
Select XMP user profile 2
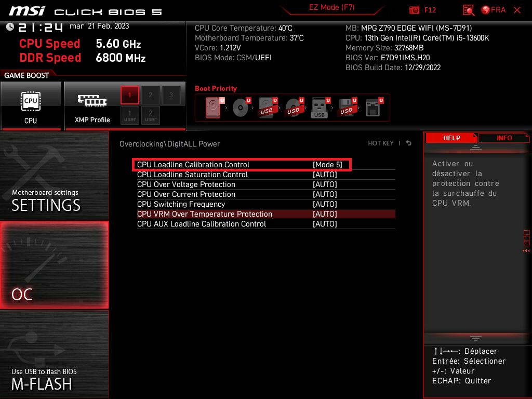pos(150,115)
